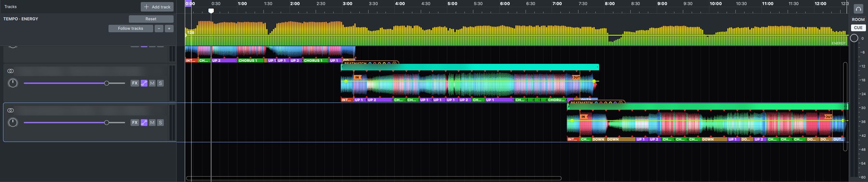The image size is (868, 182).
Task: Click the IN cue flag on the second track
Action: pyautogui.click(x=357, y=77)
